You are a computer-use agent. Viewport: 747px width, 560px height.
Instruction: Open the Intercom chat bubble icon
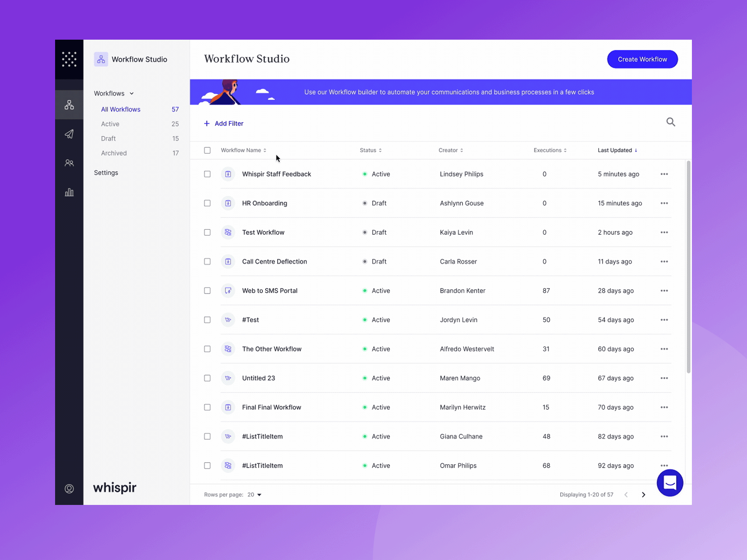point(669,483)
